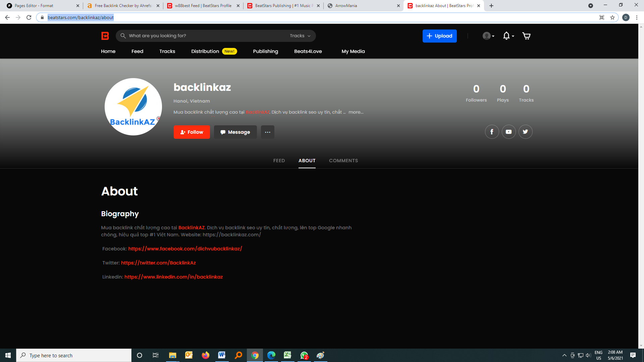Reload the page with refresh icon
The width and height of the screenshot is (644, 362).
pos(29,17)
